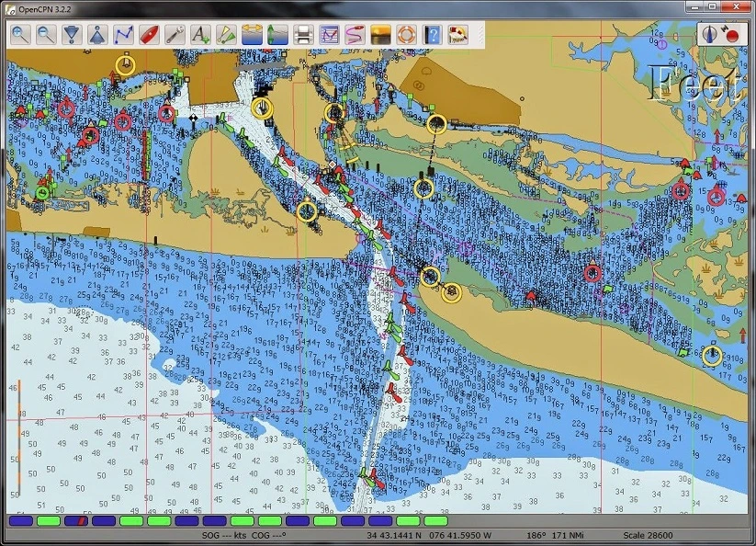Screen dimensions: 756x546
Task: Open the Route Manager icon
Action: [329, 34]
